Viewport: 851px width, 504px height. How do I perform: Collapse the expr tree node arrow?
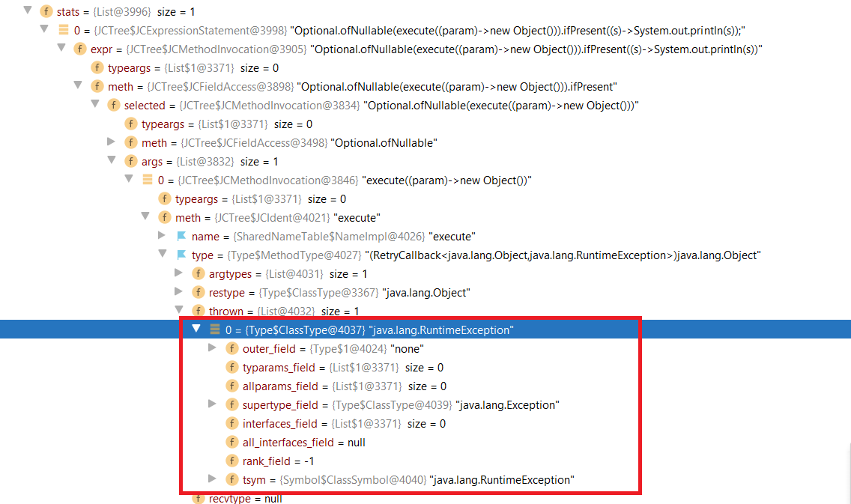coord(62,49)
